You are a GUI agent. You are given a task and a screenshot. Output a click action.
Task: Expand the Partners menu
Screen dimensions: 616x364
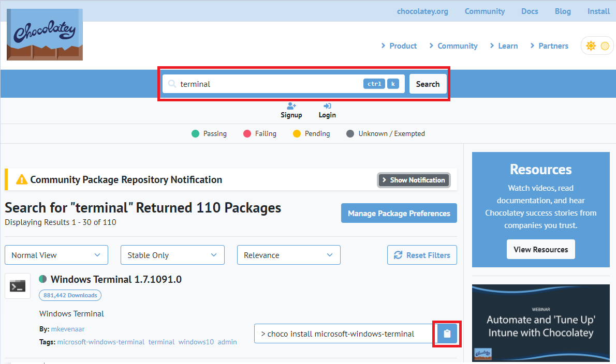click(549, 46)
